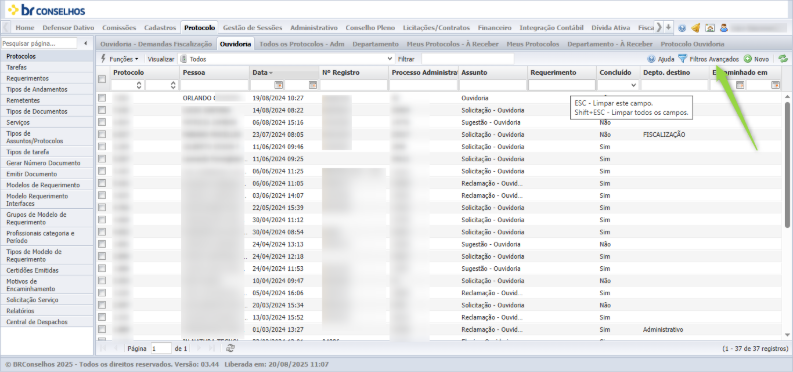Check row dated 11/06/2024 09:46
793x372 pixels.
pos(102,146)
